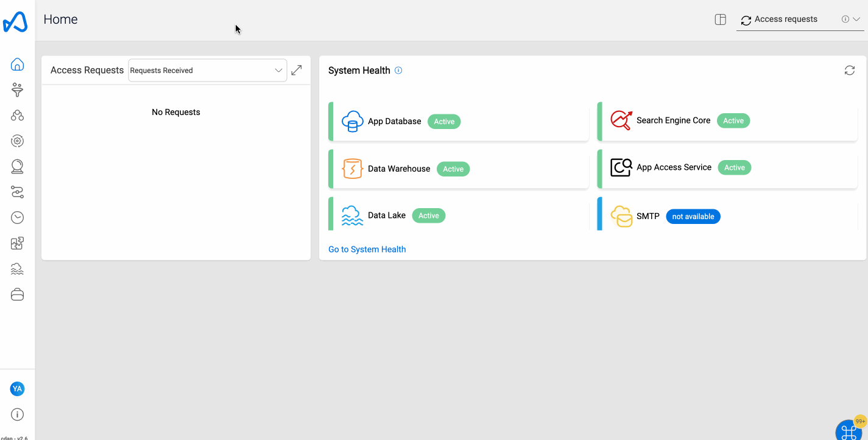Screen dimensions: 868x440
Task: Click the App Database cloud icon
Action: pyautogui.click(x=353, y=121)
